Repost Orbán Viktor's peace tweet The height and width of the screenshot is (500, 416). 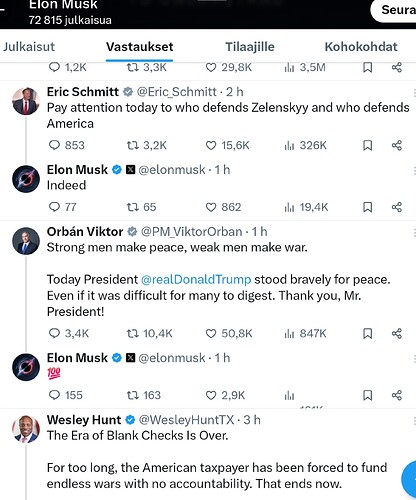coord(150,333)
